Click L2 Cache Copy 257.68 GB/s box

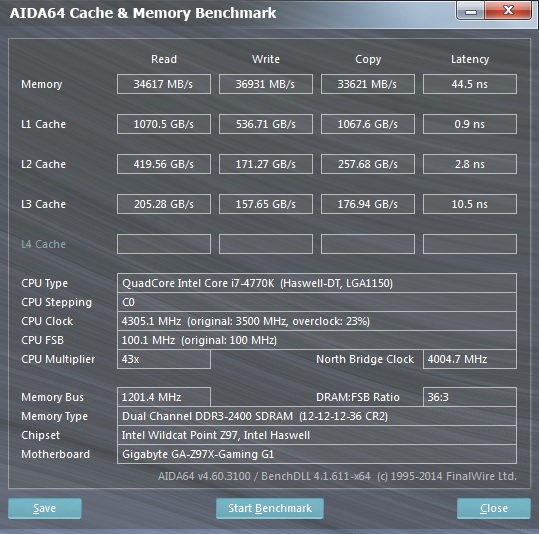[368, 164]
